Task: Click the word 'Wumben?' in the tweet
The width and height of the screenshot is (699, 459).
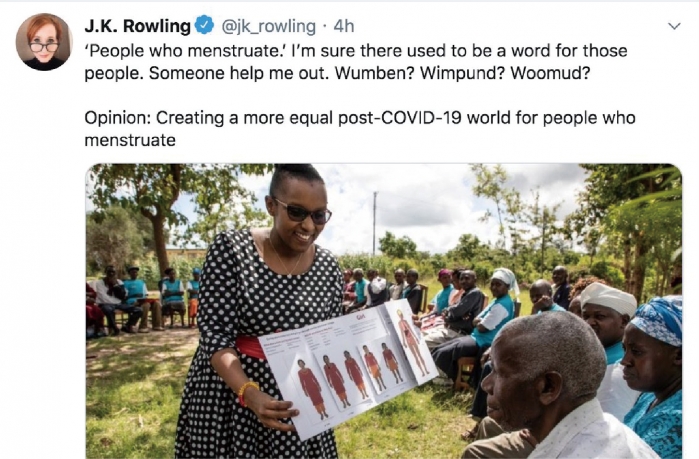Action: tap(374, 73)
